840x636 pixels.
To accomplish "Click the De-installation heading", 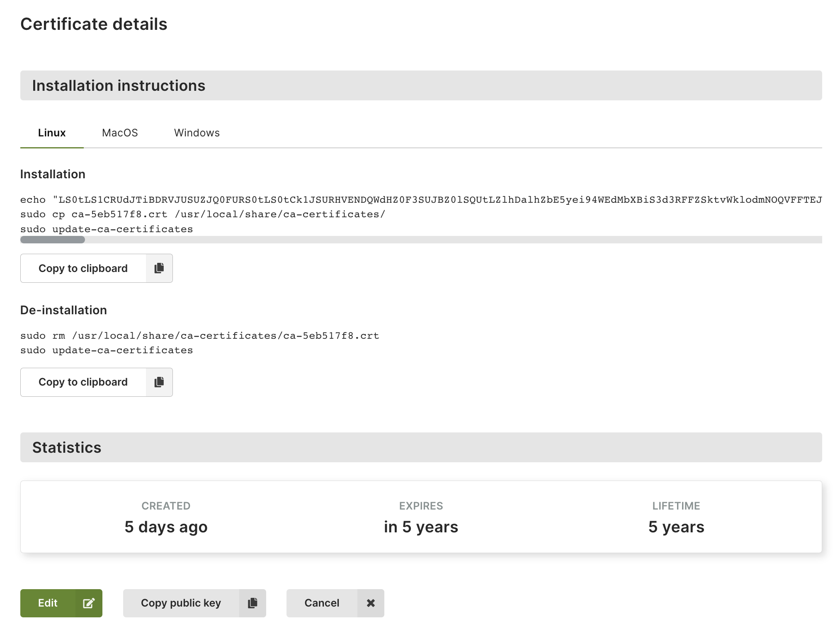I will point(63,310).
